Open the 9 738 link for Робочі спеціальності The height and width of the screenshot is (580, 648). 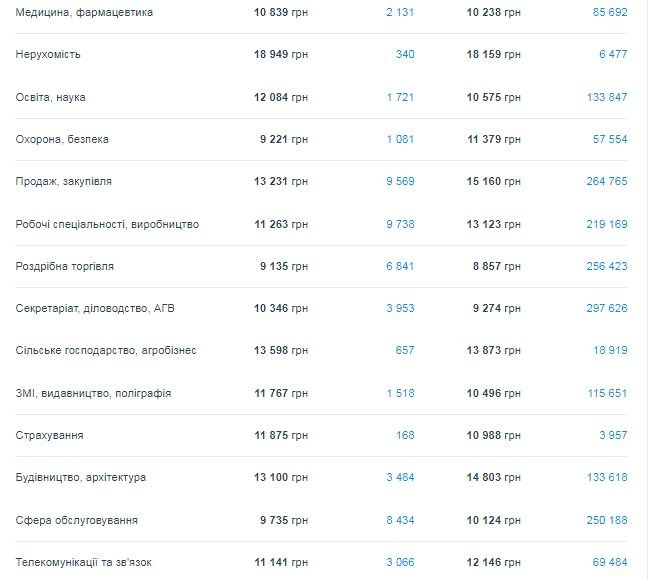point(400,224)
